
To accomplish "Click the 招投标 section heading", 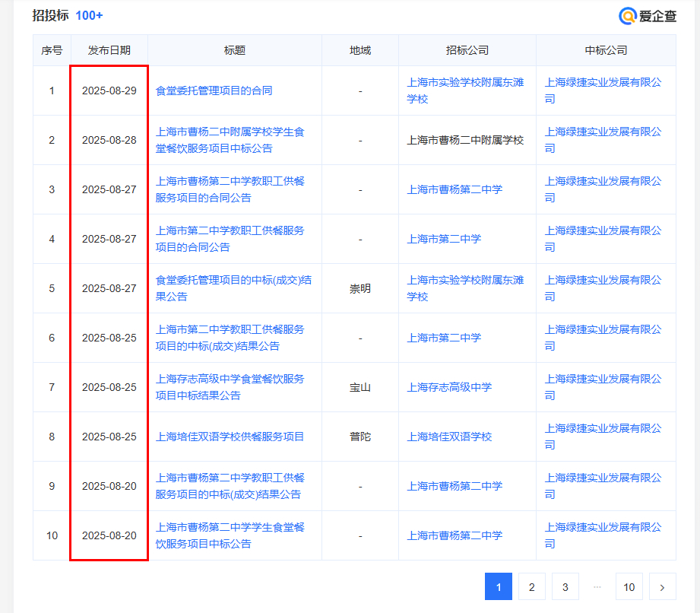I will pos(50,15).
